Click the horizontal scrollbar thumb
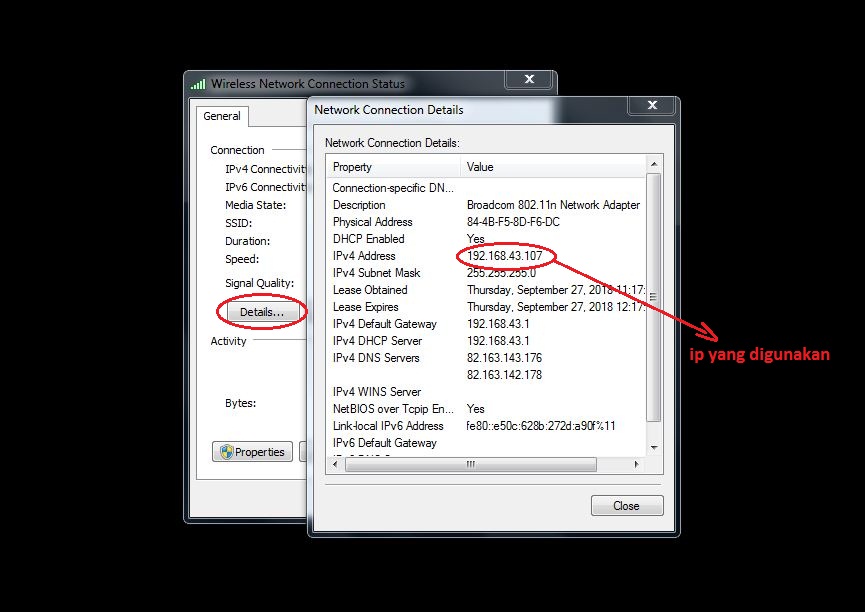This screenshot has height=612, width=865. pyautogui.click(x=471, y=465)
